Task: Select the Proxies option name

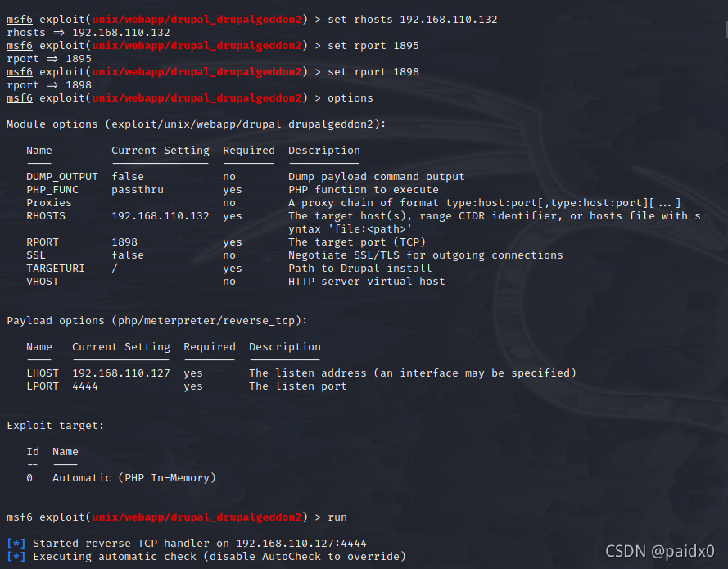Action: pos(49,203)
